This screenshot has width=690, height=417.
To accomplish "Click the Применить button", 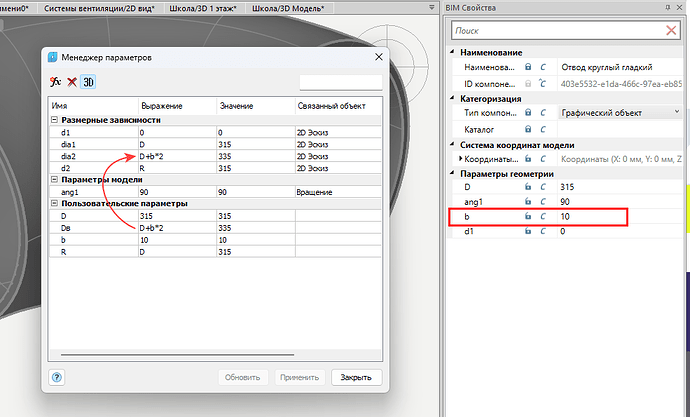I will pos(300,377).
